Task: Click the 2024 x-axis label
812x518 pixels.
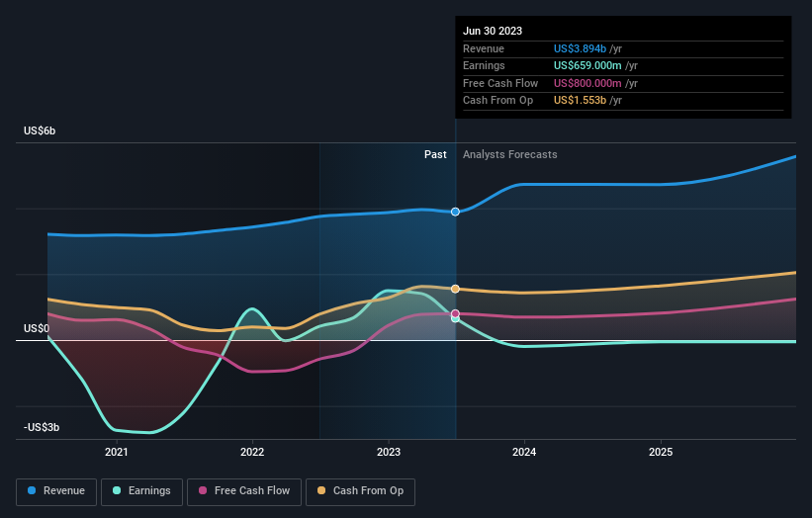Action: coord(524,452)
